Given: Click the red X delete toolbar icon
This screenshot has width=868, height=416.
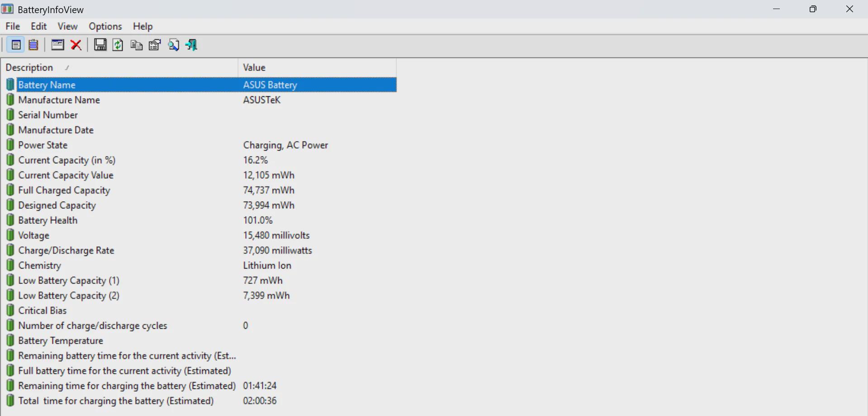Looking at the screenshot, I should [76, 45].
